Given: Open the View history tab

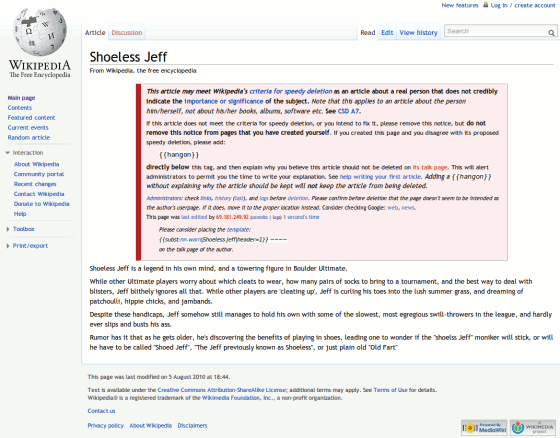Looking at the screenshot, I should (418, 33).
